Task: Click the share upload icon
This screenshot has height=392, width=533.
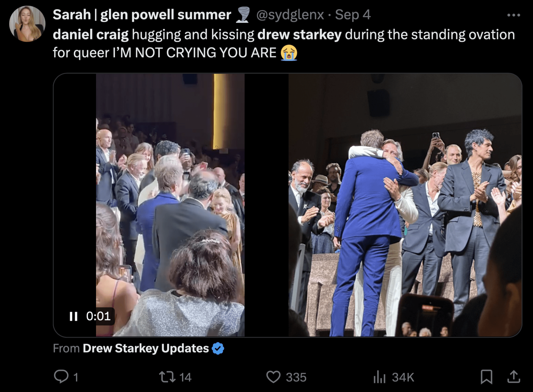Action: (x=514, y=377)
